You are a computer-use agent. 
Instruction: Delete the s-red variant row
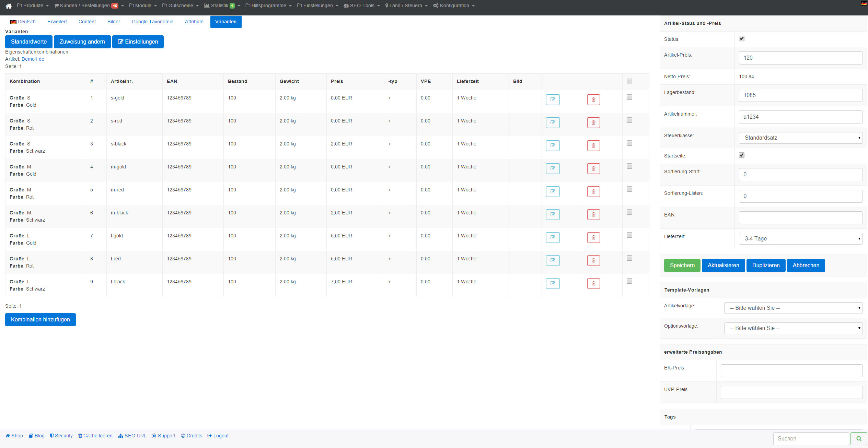[593, 122]
